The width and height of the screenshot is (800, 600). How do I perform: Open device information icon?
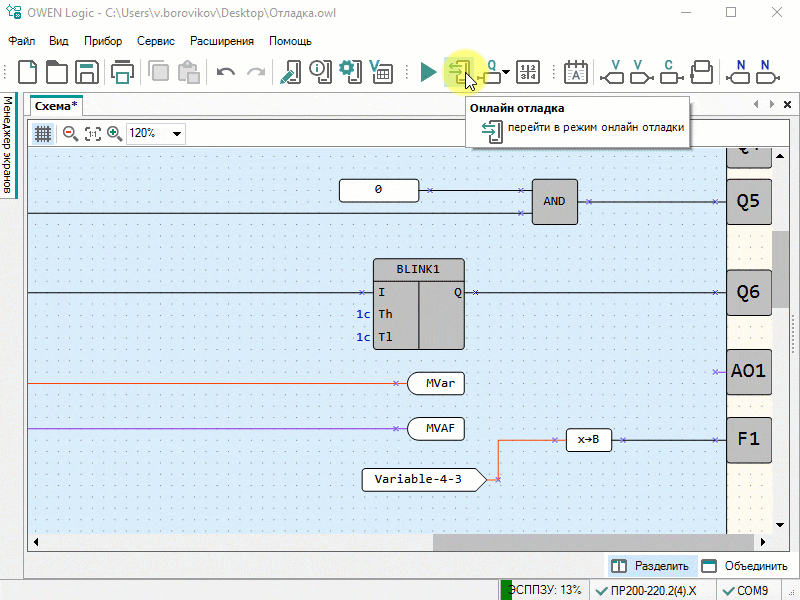(x=320, y=72)
